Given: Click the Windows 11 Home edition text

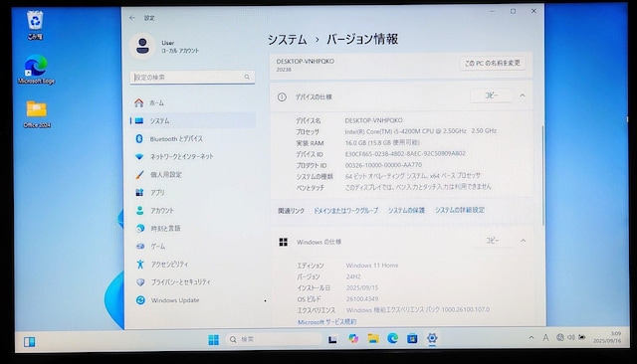Looking at the screenshot, I should click(x=372, y=265).
